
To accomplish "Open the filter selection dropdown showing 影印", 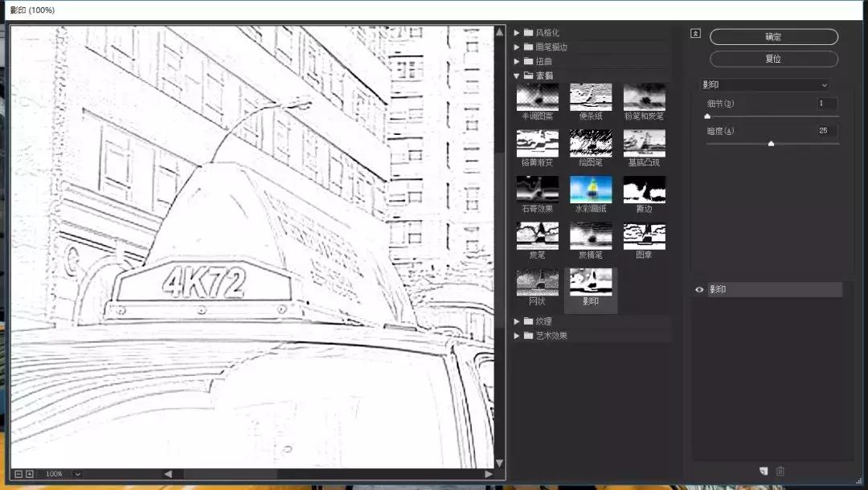I will [768, 84].
